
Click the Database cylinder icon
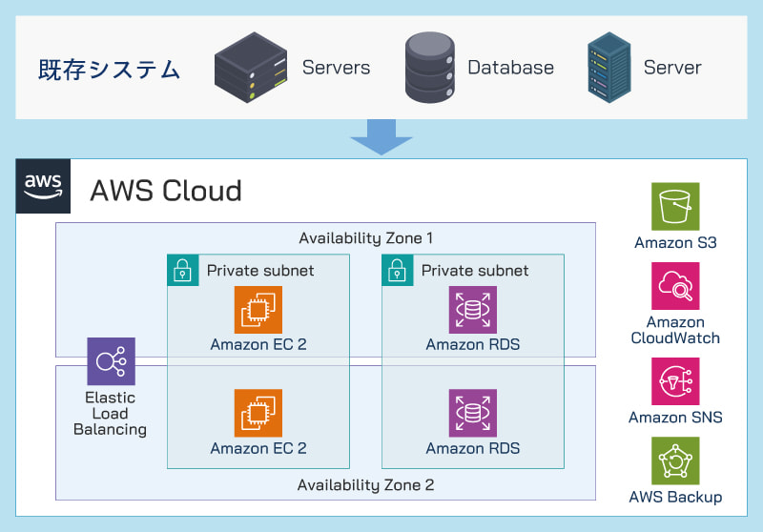pos(430,67)
